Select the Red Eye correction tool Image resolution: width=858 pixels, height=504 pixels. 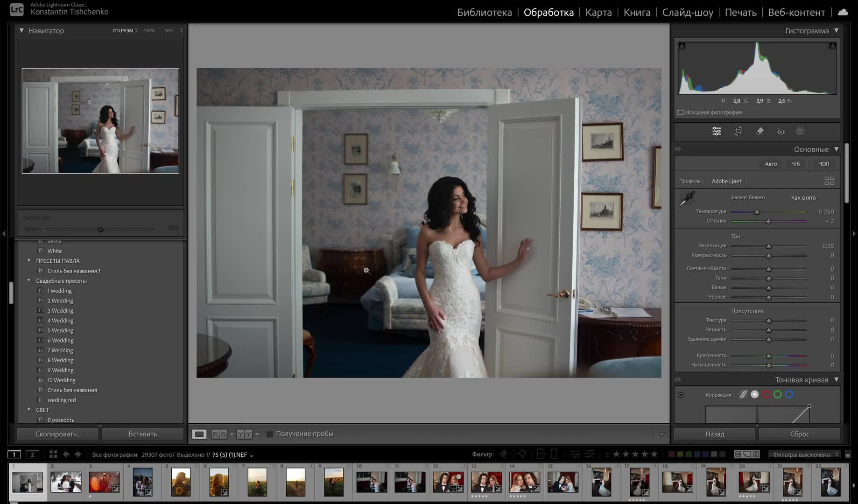pyautogui.click(x=781, y=132)
